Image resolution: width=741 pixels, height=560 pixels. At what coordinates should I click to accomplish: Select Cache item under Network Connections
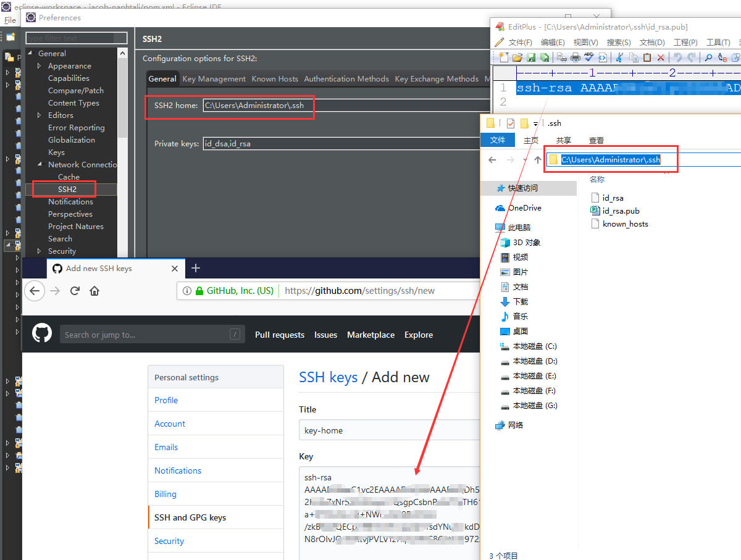[x=69, y=177]
